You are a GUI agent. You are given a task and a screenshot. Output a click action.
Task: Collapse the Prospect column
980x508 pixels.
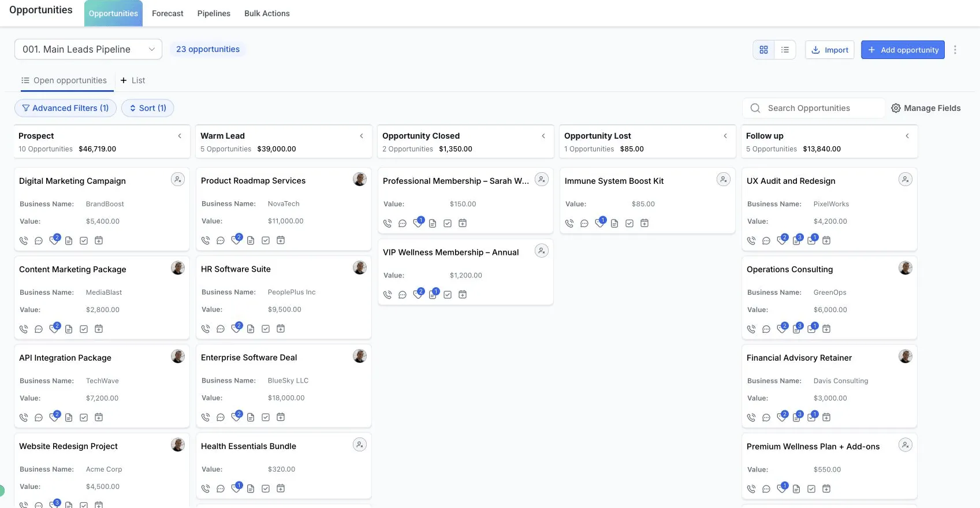[180, 136]
